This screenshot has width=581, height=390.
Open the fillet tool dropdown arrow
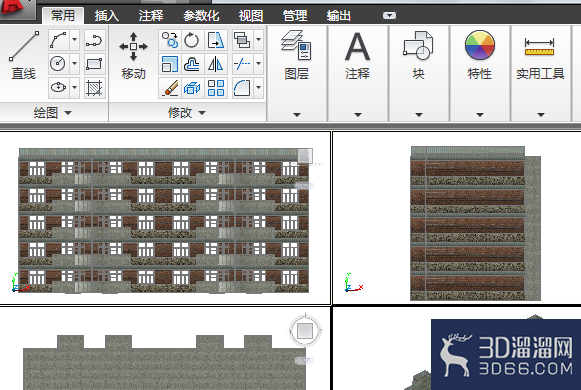click(259, 88)
